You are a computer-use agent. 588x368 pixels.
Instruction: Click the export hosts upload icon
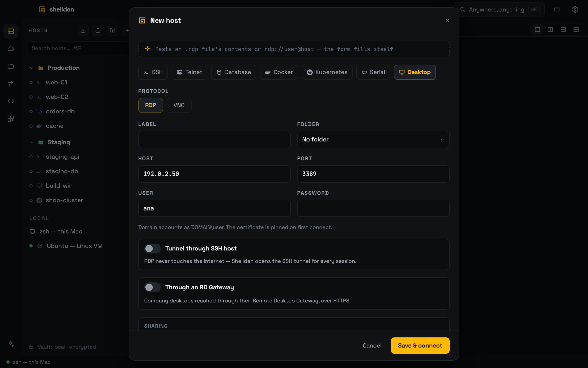pyautogui.click(x=98, y=30)
